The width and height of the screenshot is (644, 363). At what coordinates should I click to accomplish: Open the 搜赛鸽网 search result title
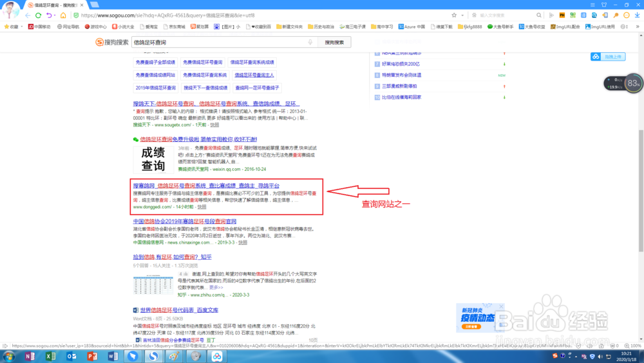click(x=206, y=186)
